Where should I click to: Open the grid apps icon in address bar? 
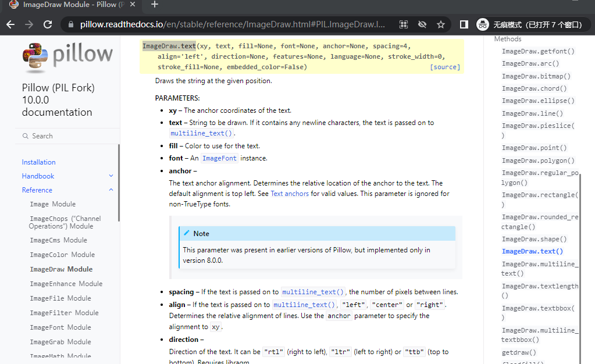point(404,24)
